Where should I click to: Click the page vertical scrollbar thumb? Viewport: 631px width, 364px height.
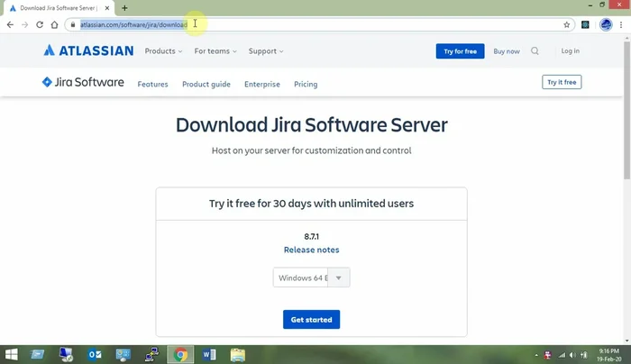[627, 109]
